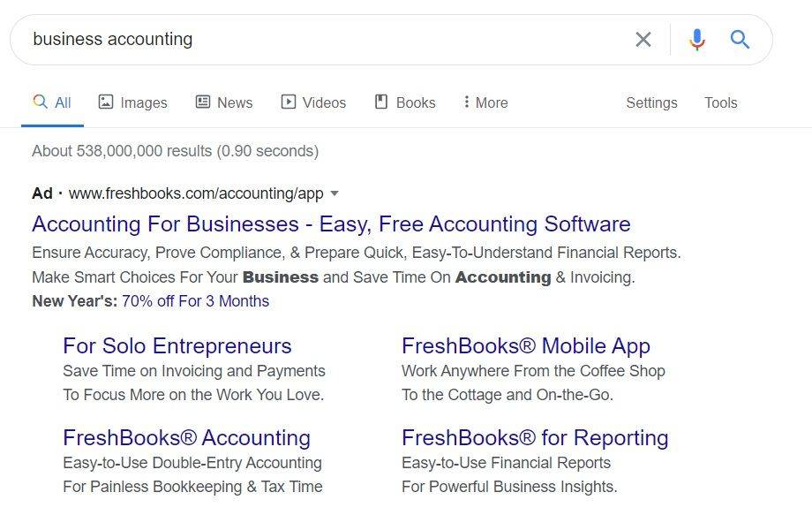Click inside the search input field

coord(265,39)
